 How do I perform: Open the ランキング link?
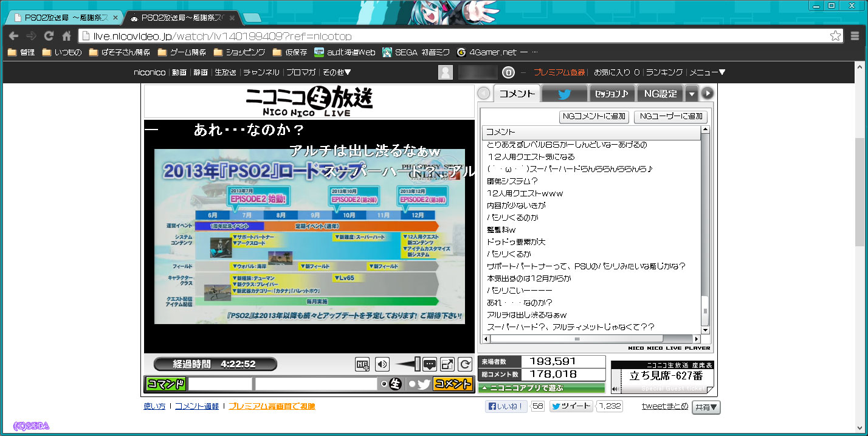tap(664, 72)
